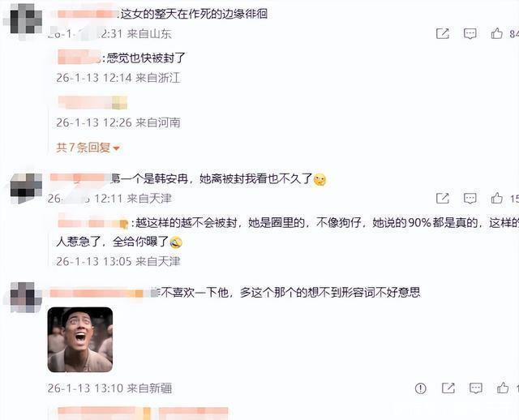The width and height of the screenshot is (519, 420).
Task: Open second commenter's avatar near 韩安冉 comment
Action: coord(26,187)
